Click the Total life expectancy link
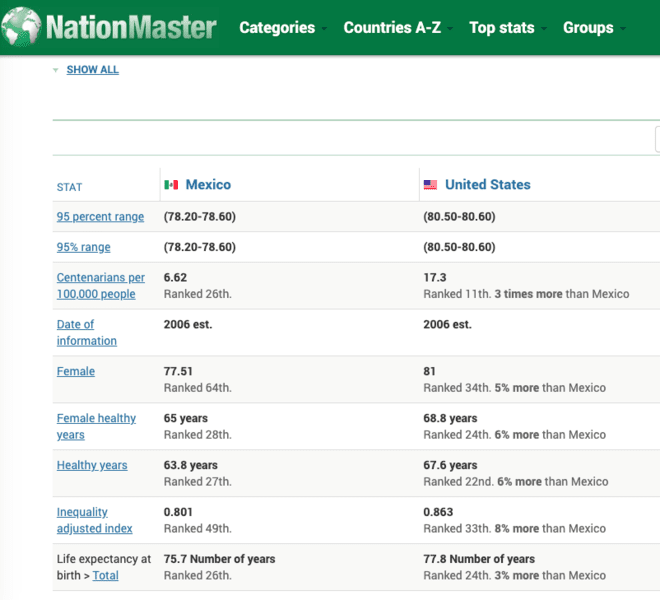Viewport: 660px width, 600px height. 105,575
